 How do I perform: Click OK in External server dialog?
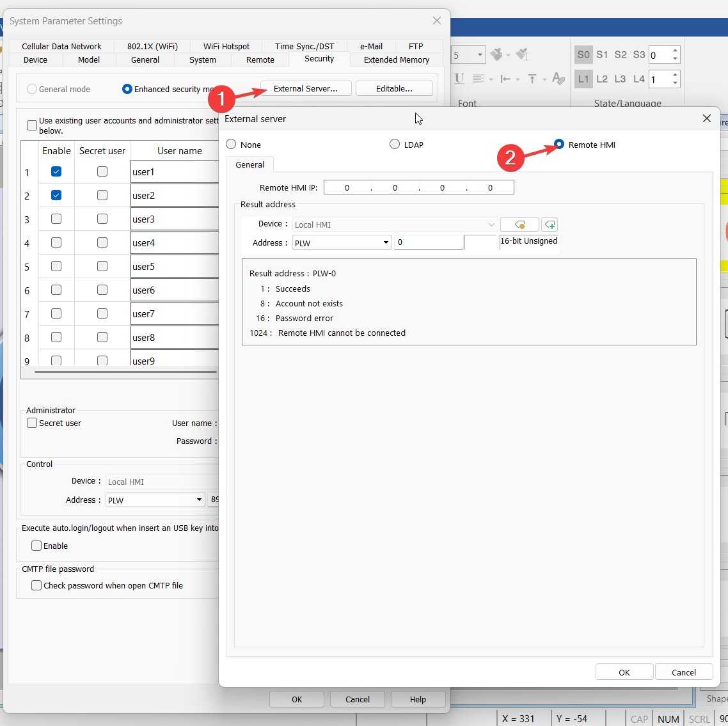pyautogui.click(x=624, y=672)
